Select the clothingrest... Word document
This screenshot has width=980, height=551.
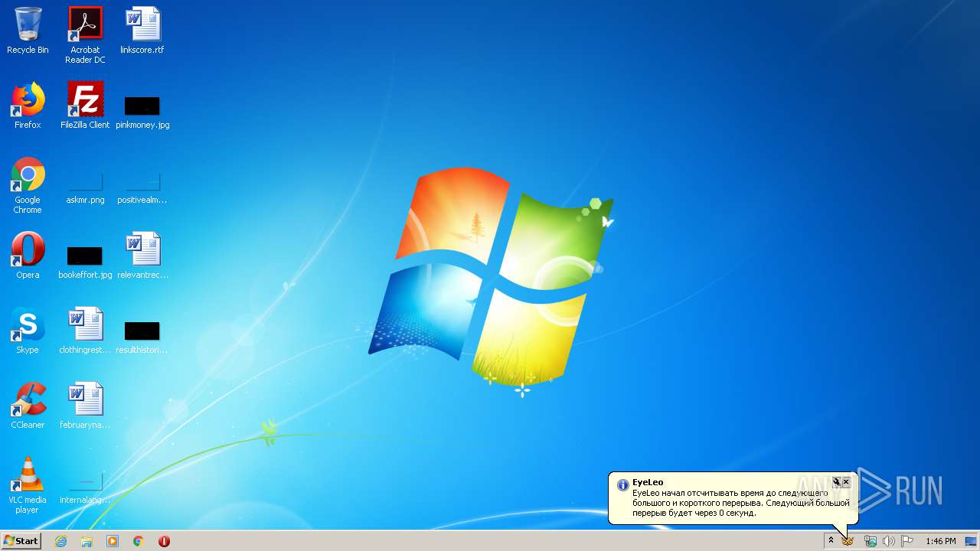pos(85,331)
